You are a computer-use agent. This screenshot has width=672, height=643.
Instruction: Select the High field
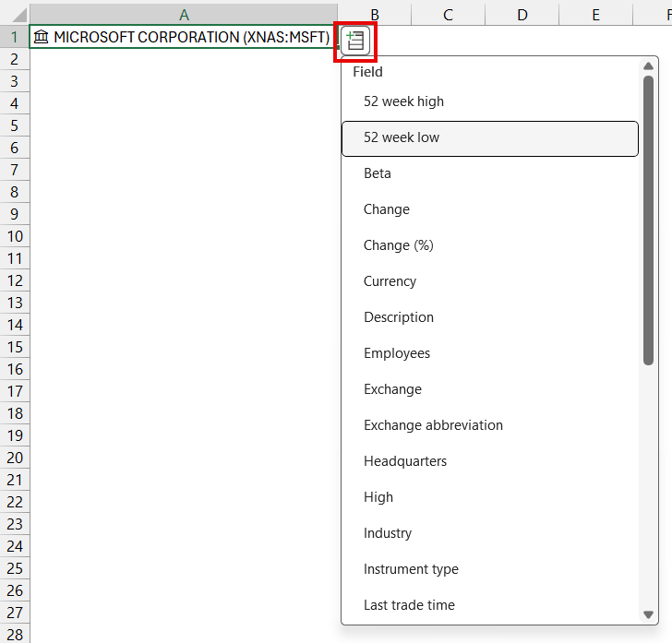(490, 497)
